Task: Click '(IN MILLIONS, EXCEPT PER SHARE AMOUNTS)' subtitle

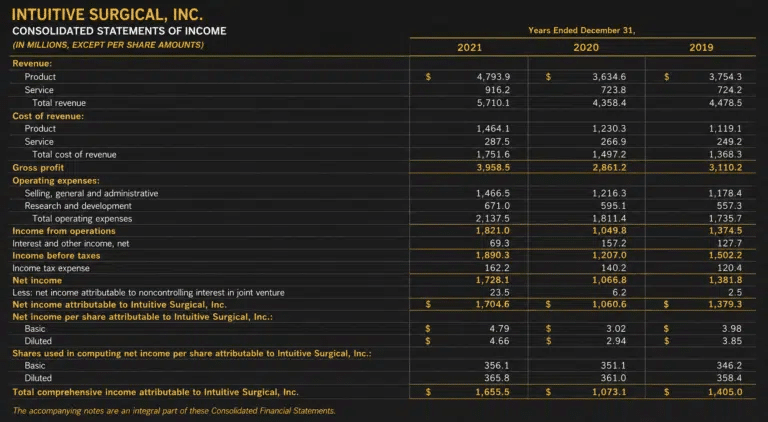Action: [x=108, y=45]
